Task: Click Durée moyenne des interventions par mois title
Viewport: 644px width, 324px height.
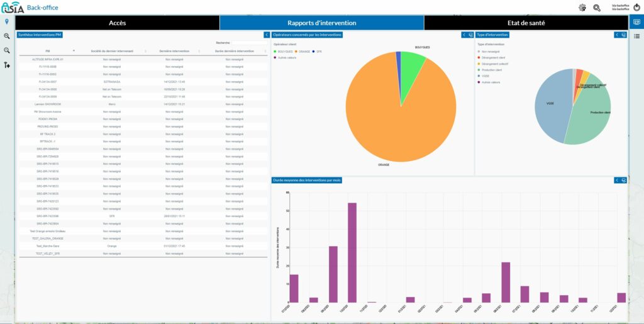Action: [x=306, y=181]
